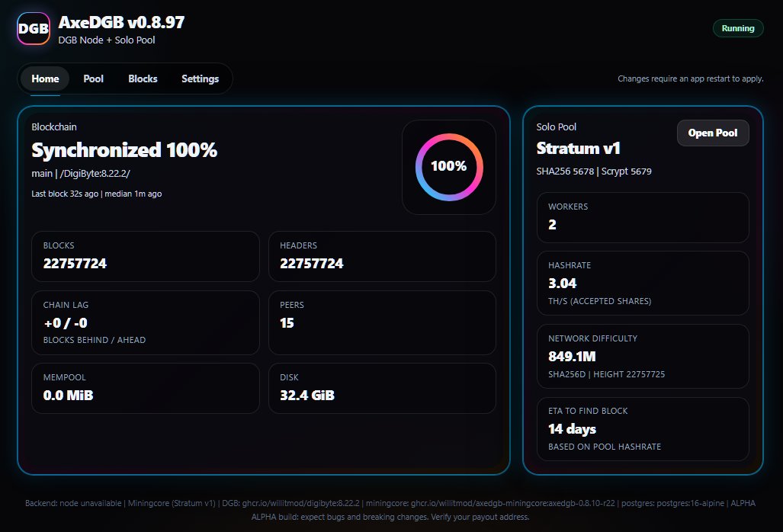783x532 pixels.
Task: Click the MEMPOOL value 0.0 MiB
Action: [x=68, y=396]
